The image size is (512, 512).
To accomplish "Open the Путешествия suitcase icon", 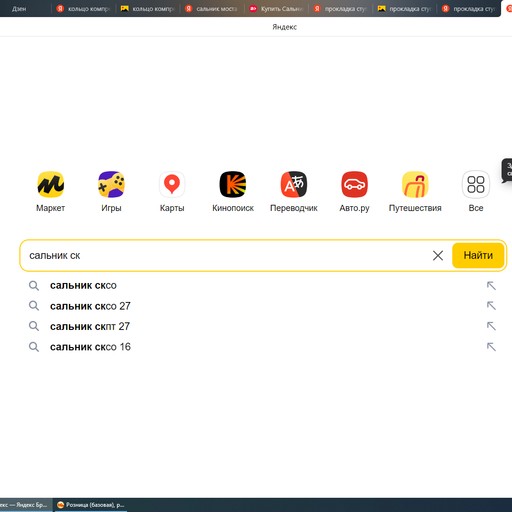I will click(415, 184).
